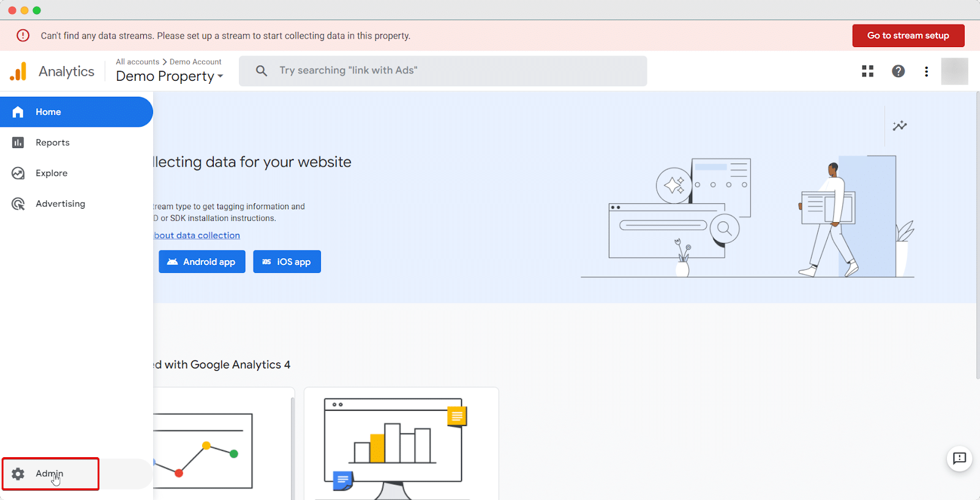The image size is (980, 500).
Task: Open the Google apps grid icon
Action: (x=867, y=71)
